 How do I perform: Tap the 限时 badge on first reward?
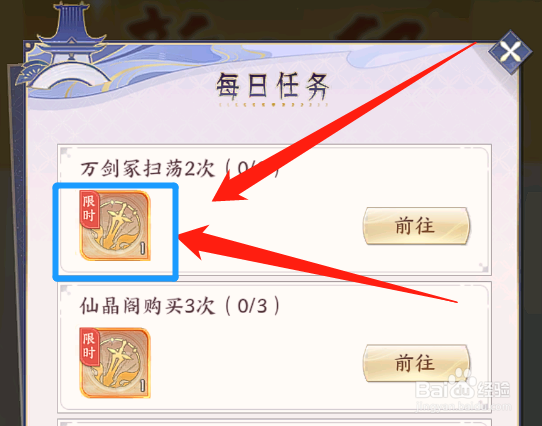click(x=89, y=209)
